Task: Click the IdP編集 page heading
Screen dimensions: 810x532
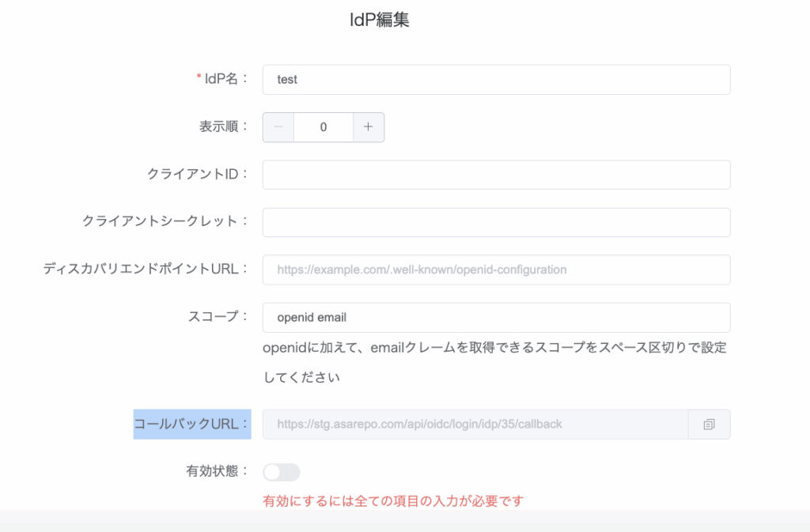Action: (x=380, y=21)
